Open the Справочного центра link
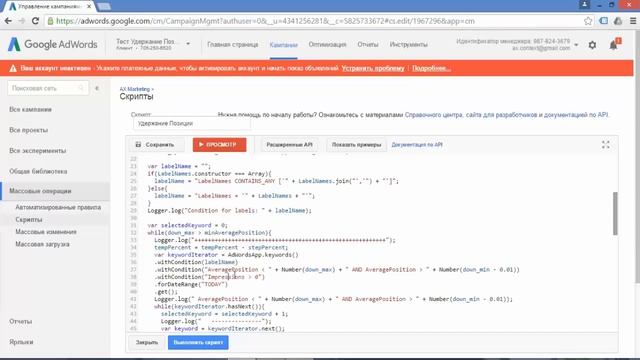Screen dimensions: 640x360 point(434,115)
